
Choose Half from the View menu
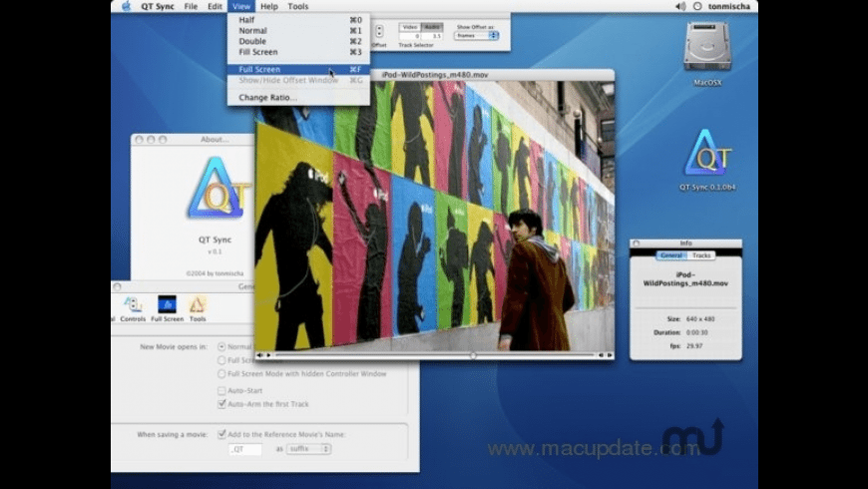(298, 20)
